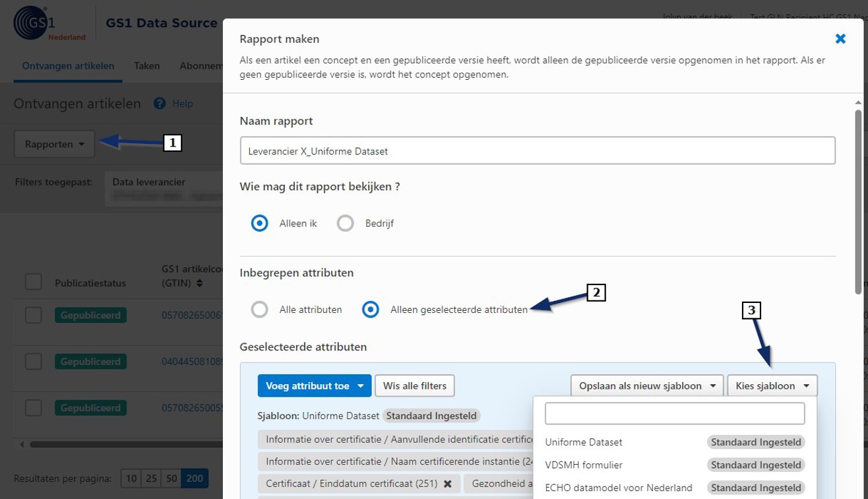This screenshot has height=499, width=868.
Task: Open the Rapporten dropdown
Action: click(x=55, y=144)
